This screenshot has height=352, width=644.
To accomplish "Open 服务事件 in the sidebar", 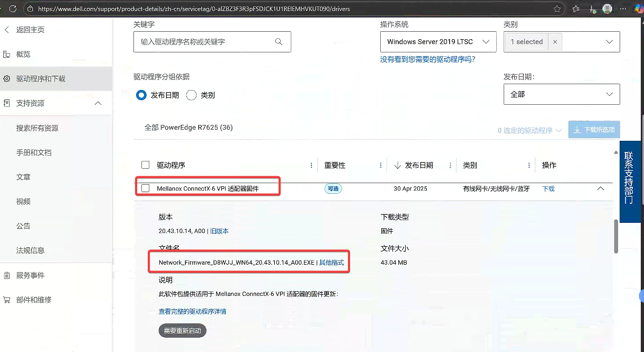I will 30,275.
